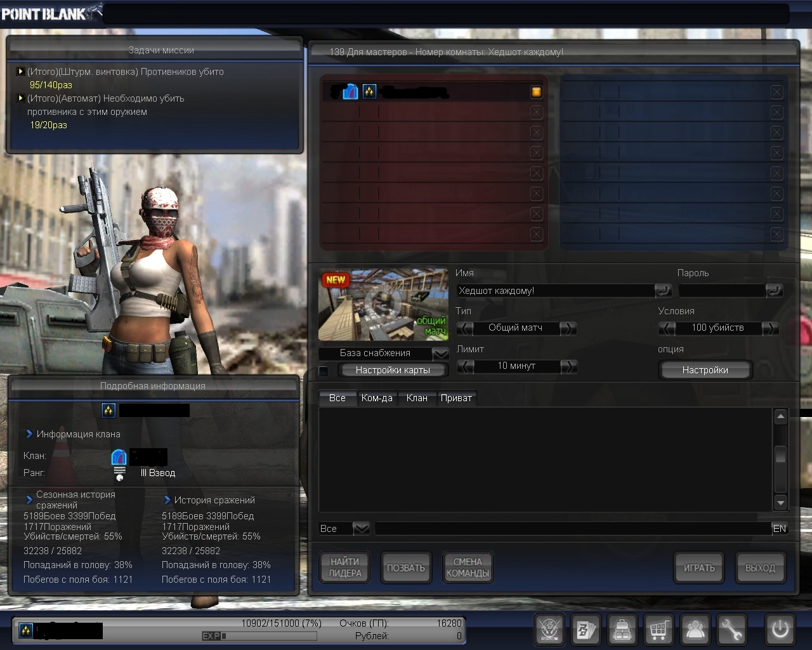Image resolution: width=812 pixels, height=650 pixels.
Task: Confirm room name with enter icon
Action: coord(663,291)
